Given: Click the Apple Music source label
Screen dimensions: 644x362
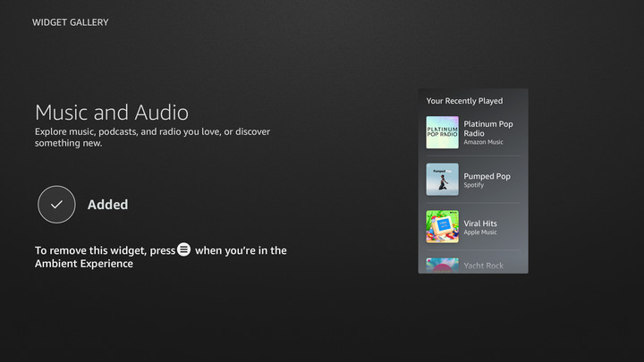Looking at the screenshot, I should (480, 232).
